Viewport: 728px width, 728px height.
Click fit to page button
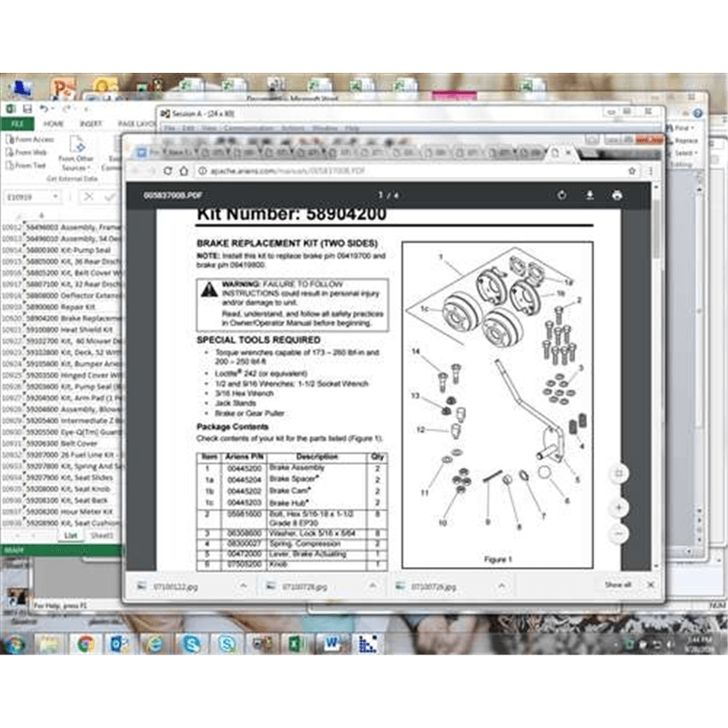(x=619, y=473)
